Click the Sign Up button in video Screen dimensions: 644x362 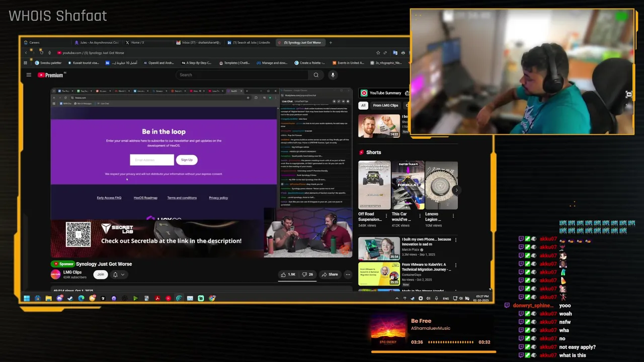point(187,160)
